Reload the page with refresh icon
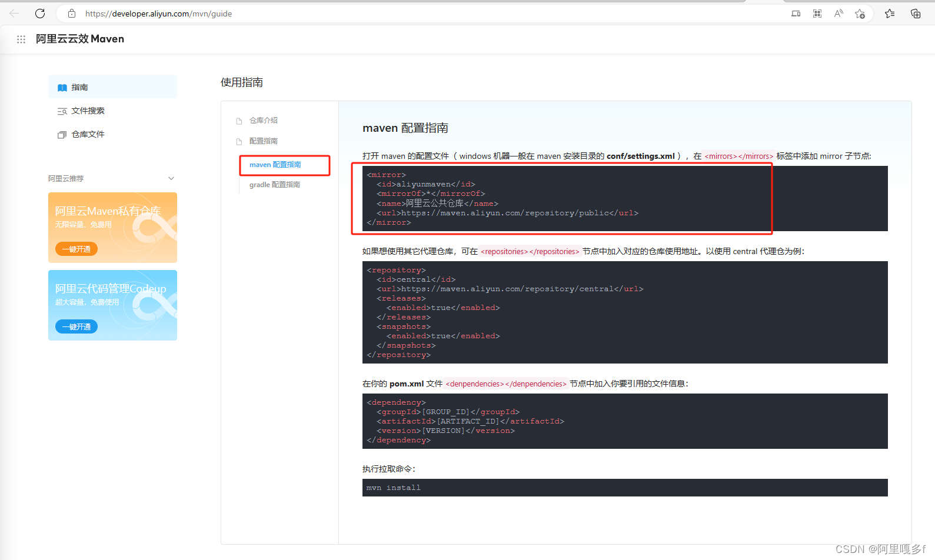Image resolution: width=935 pixels, height=560 pixels. (40, 13)
